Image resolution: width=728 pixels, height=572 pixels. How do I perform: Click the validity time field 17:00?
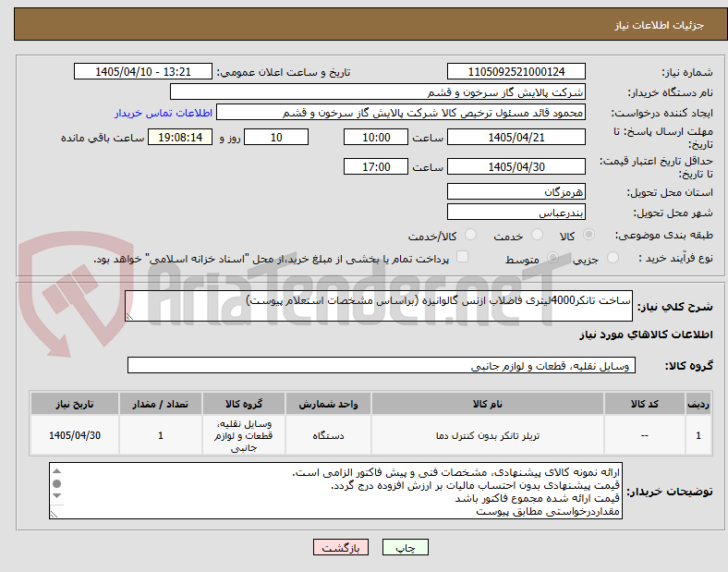click(x=376, y=166)
